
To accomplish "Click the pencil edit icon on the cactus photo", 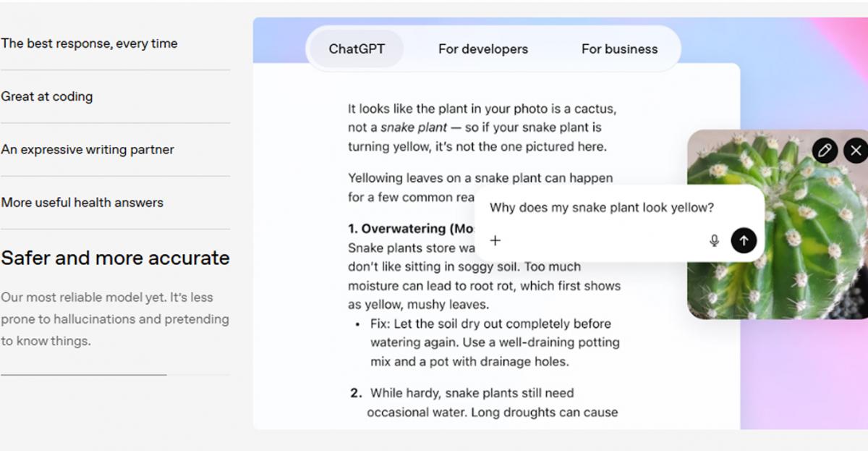I will [x=824, y=151].
